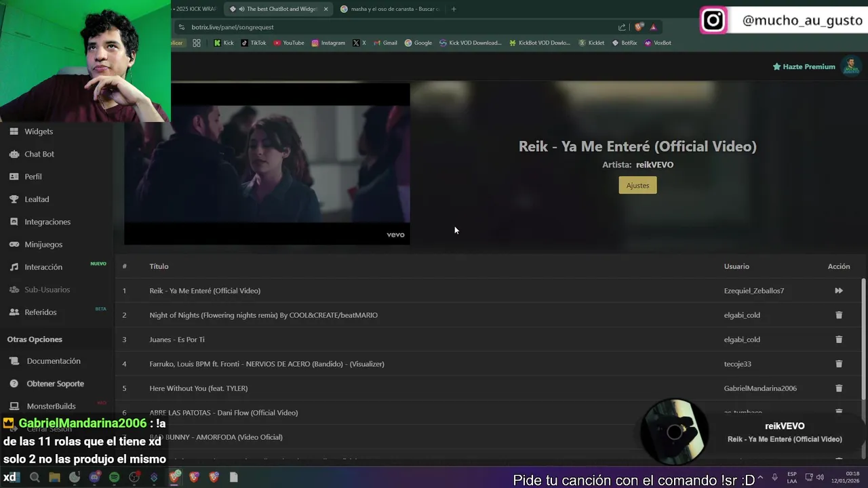
Task: Open MonsterBuilds link
Action: click(51, 406)
